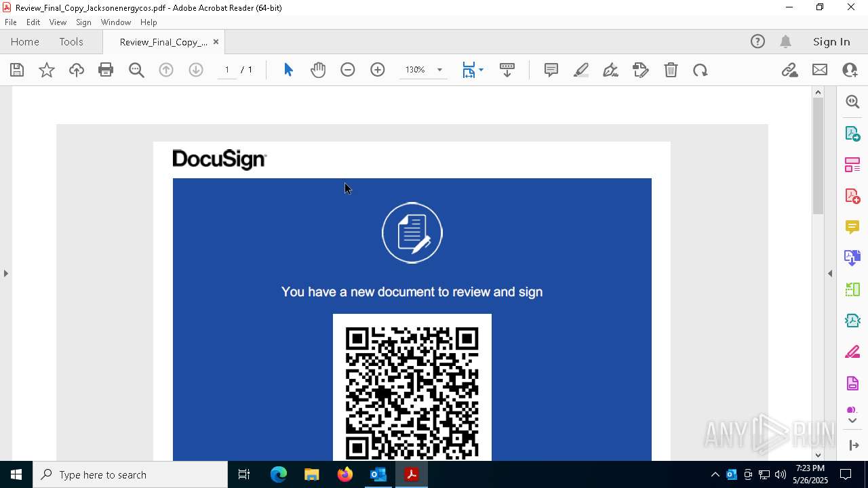This screenshot has width=868, height=488.
Task: Open the search and zoom tool in right pane
Action: pos(852,102)
